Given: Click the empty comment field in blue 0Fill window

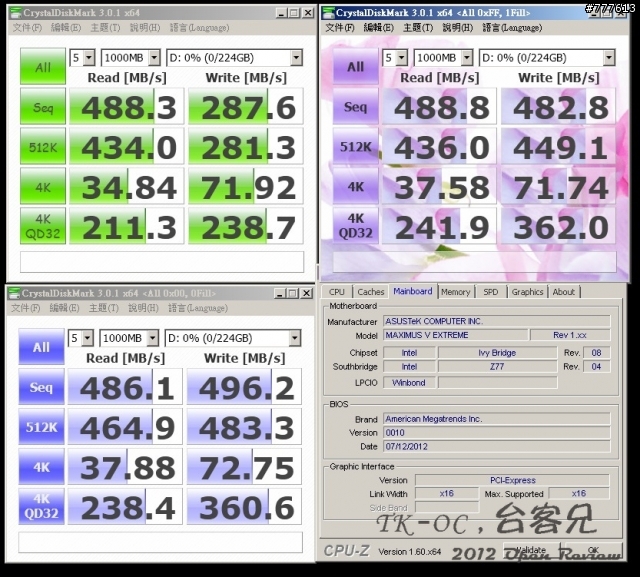Looking at the screenshot, I should pos(160,542).
